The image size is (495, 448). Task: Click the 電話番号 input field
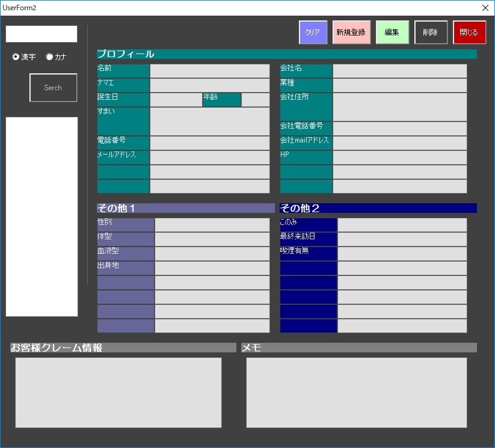click(210, 143)
